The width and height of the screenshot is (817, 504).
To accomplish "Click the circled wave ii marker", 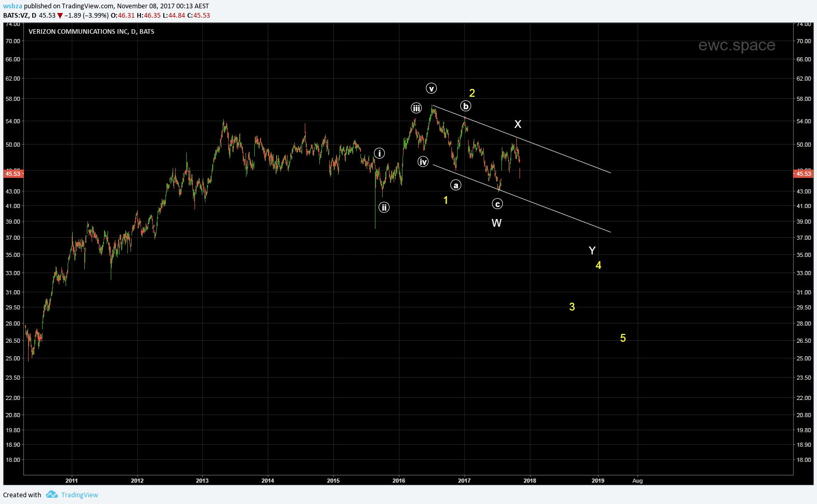I will tap(384, 208).
